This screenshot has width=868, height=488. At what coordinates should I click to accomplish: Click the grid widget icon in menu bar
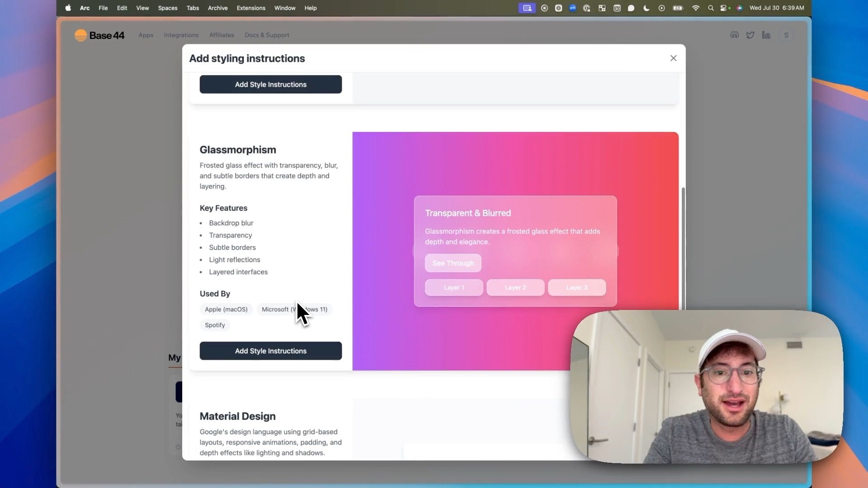coord(602,8)
